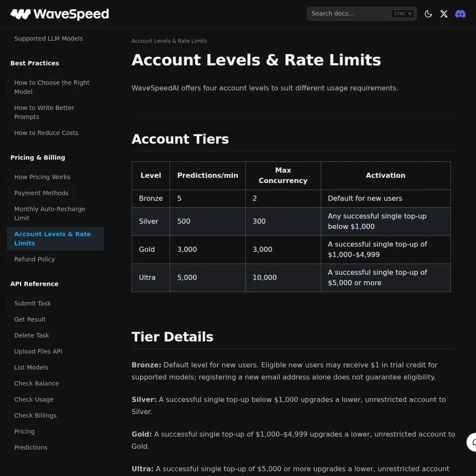Image resolution: width=476 pixels, height=476 pixels.
Task: Click the $1,000–$4,999 activation cell
Action: point(386,250)
